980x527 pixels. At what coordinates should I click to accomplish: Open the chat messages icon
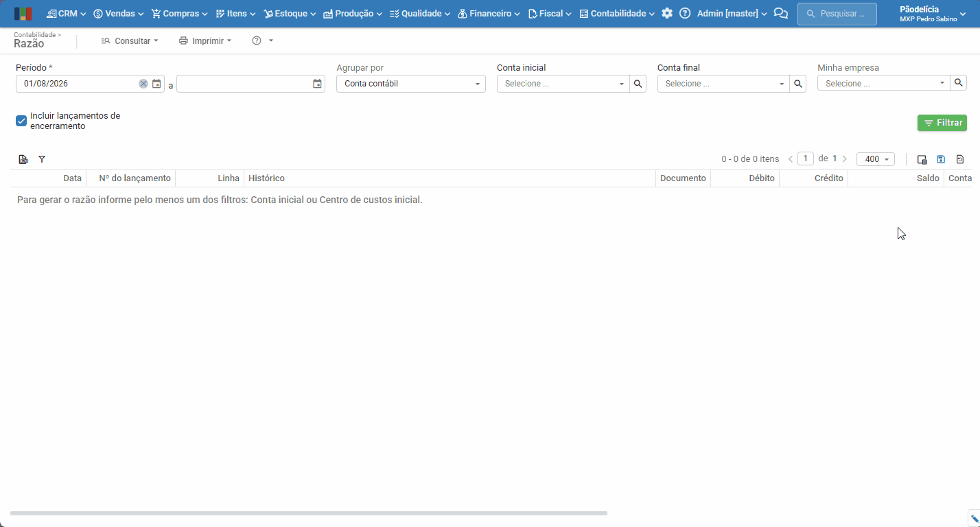(781, 14)
